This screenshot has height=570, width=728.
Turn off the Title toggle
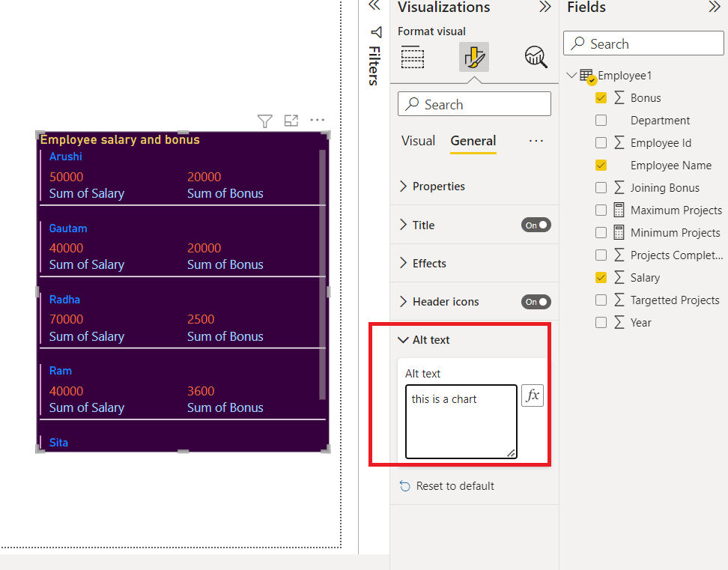(x=536, y=225)
